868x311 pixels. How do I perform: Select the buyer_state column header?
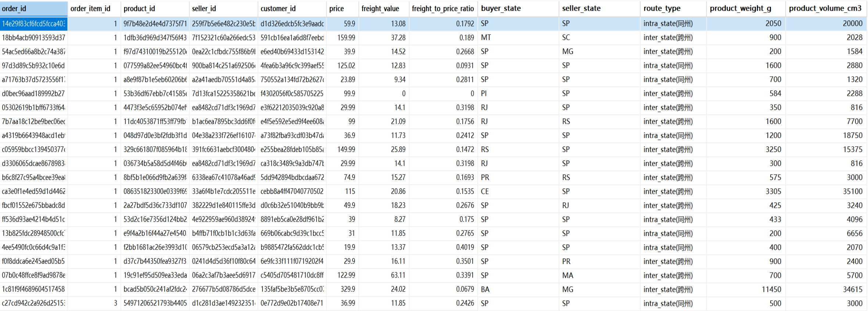point(518,8)
